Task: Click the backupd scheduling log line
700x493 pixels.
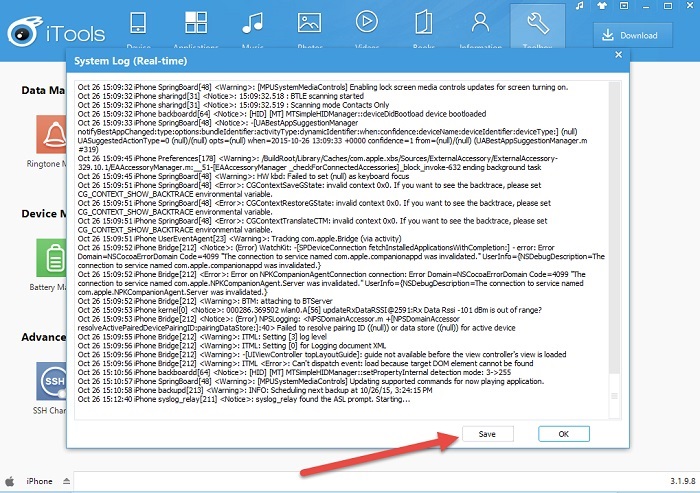Action: pos(255,390)
